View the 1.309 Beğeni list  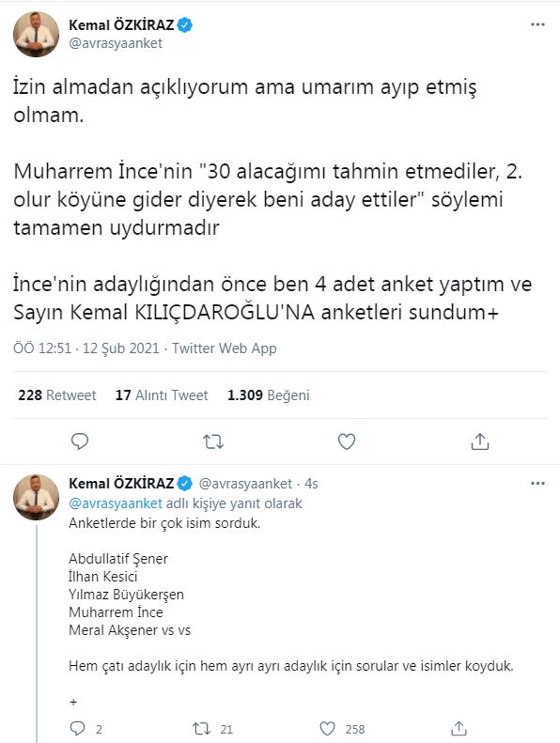[269, 395]
